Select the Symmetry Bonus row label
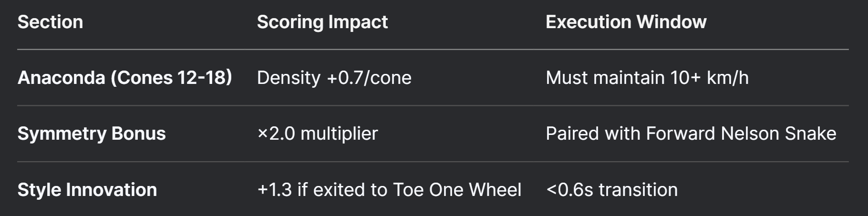This screenshot has width=868, height=216. 92,134
